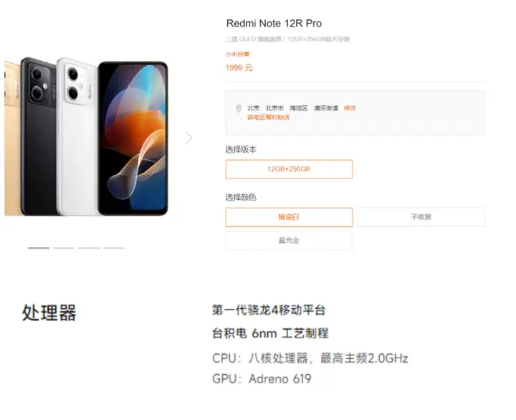Click the front phone screen with the colorful wallpaper
The image size is (516, 420).
pos(133,138)
